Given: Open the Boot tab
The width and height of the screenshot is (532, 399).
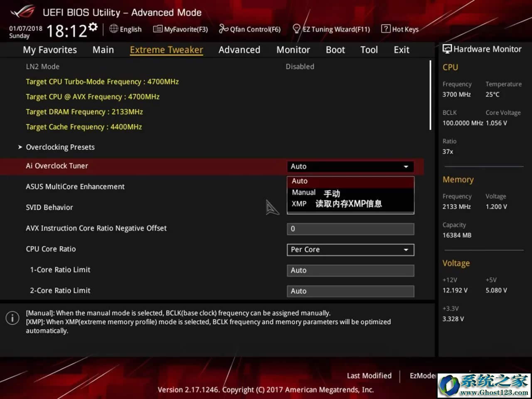Looking at the screenshot, I should (335, 50).
